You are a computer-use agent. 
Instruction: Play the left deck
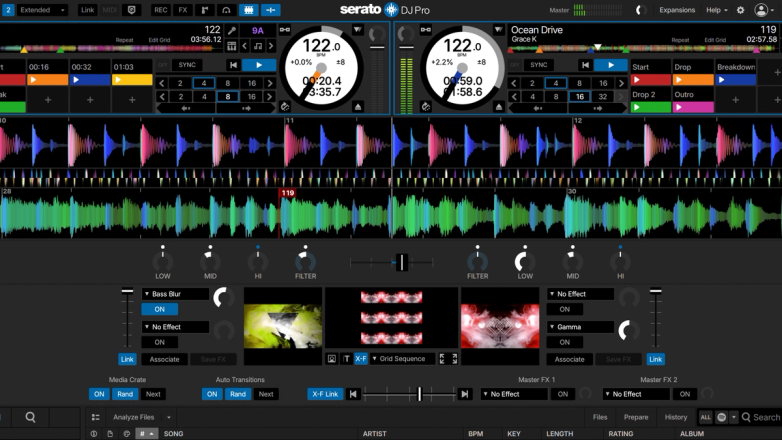[259, 65]
